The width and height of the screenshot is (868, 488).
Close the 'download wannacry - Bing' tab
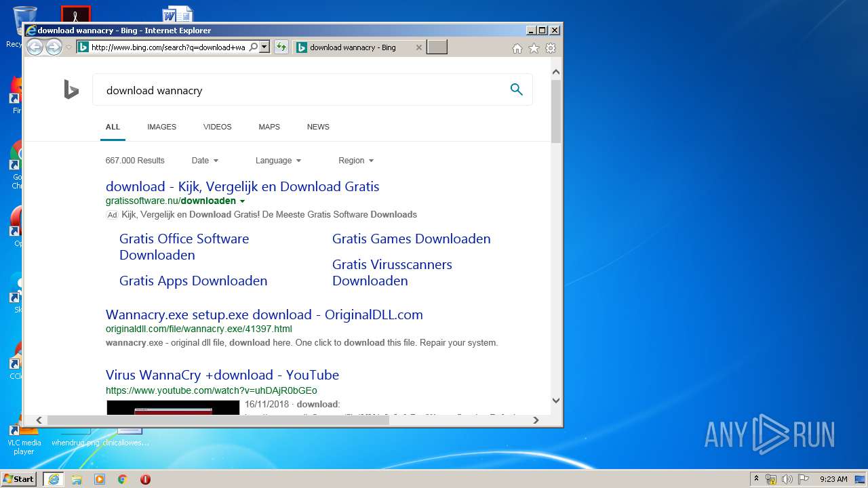click(x=418, y=47)
